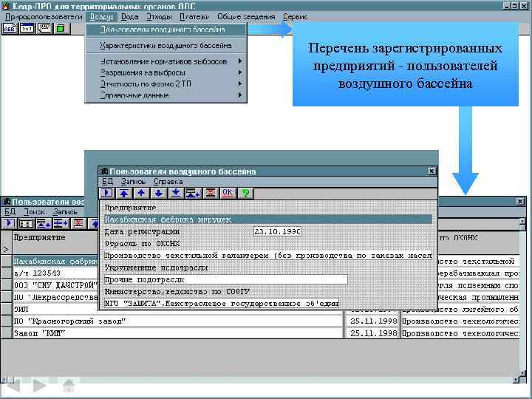Select row 'Завод "КИП"' in list
This screenshot has height=399, width=532.
pyautogui.click(x=178, y=333)
